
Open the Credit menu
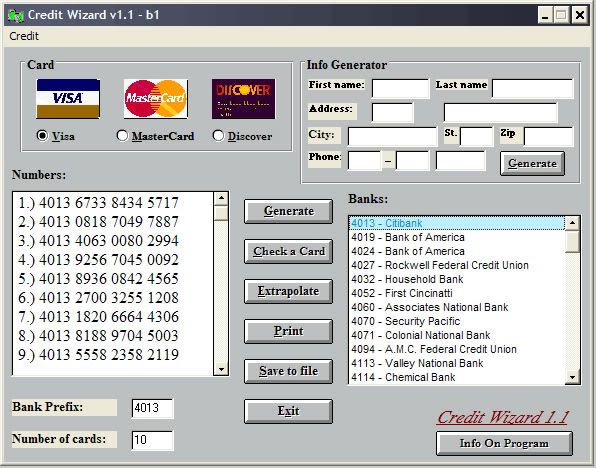[24, 36]
